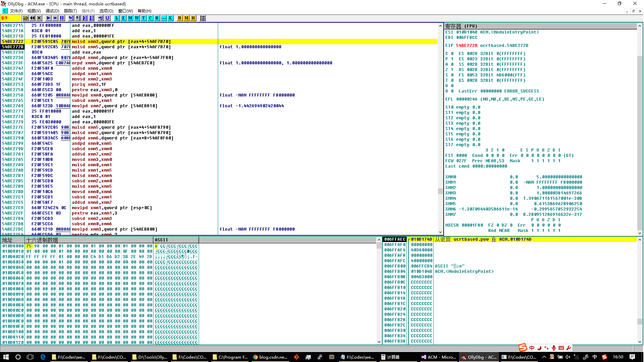This screenshot has height=362, width=644.
Task: Click the 十六进制数据 column header
Action: (89, 240)
